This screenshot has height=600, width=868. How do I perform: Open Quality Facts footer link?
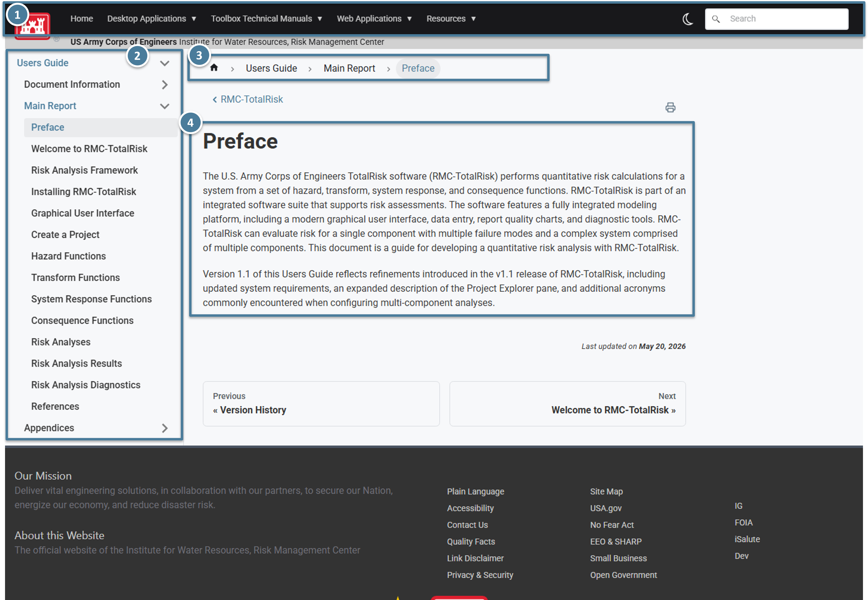click(471, 541)
